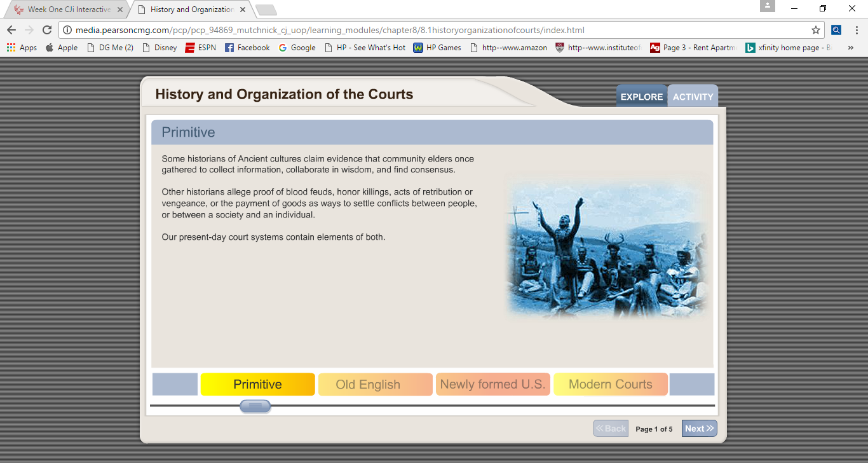Click the blue search extension icon
Image resolution: width=868 pixels, height=463 pixels.
click(836, 30)
